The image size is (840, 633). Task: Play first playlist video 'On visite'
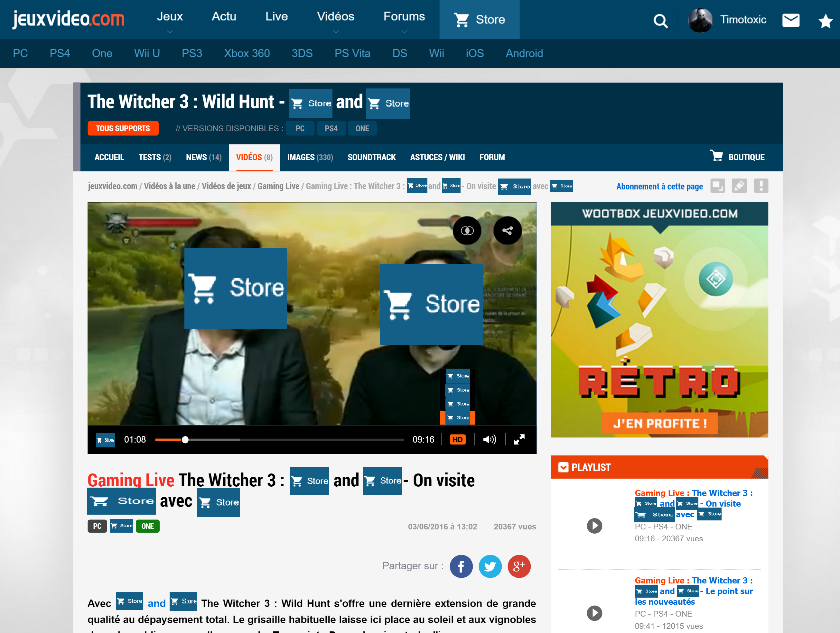(x=594, y=526)
